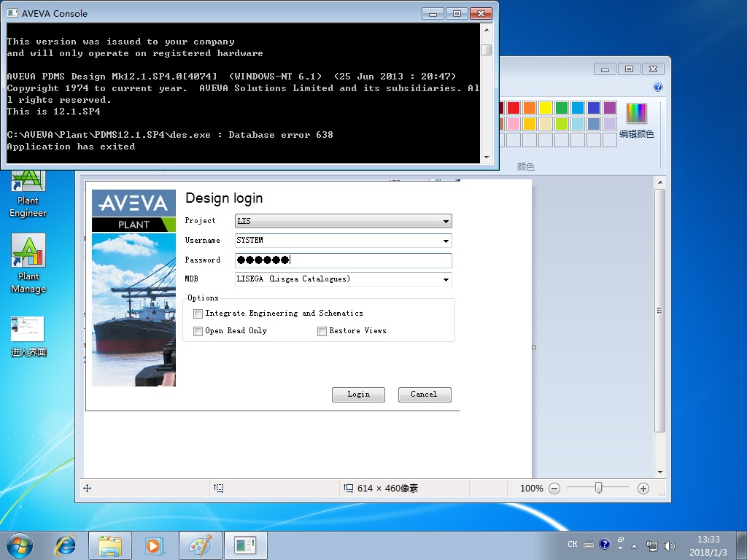Click the Paint help question-mark icon
Image resolution: width=747 pixels, height=560 pixels.
coord(658,87)
